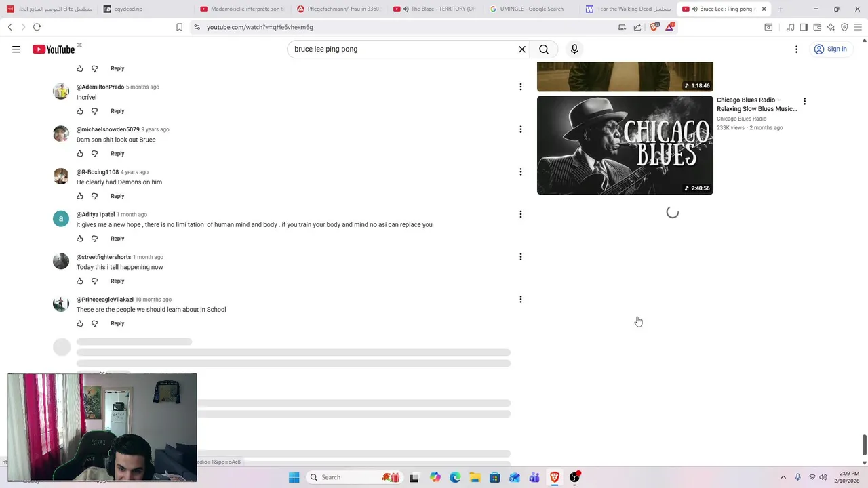Run search with the magnifier button
Screen dimensions: 868x488
point(544,49)
